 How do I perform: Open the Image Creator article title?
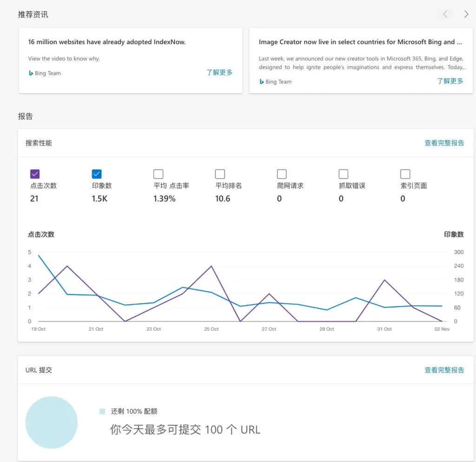click(x=360, y=42)
